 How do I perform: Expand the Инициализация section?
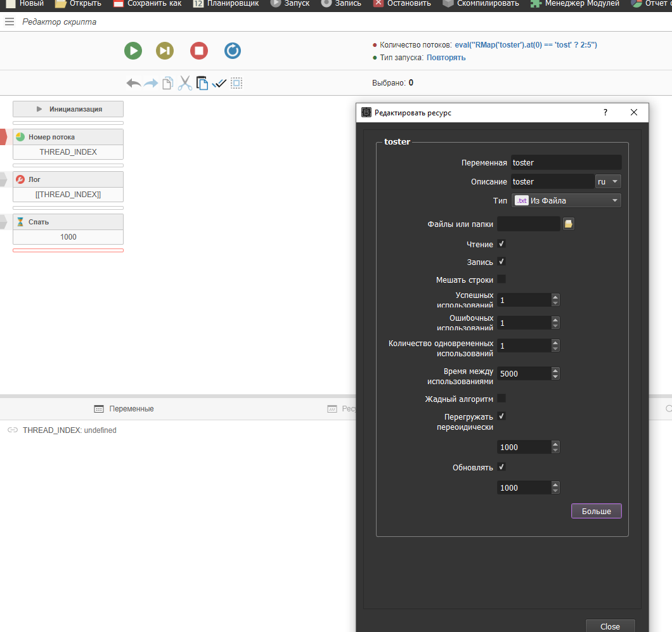pyautogui.click(x=68, y=109)
